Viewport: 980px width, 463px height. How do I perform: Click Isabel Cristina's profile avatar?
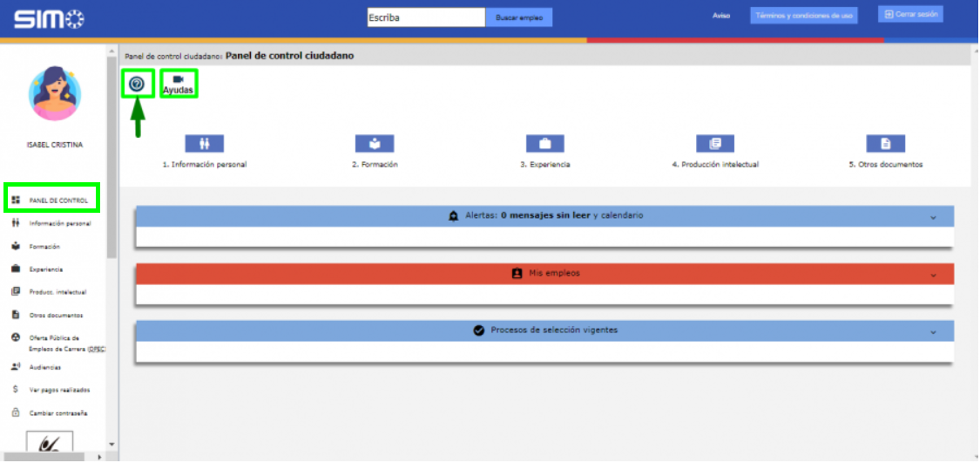click(56, 93)
